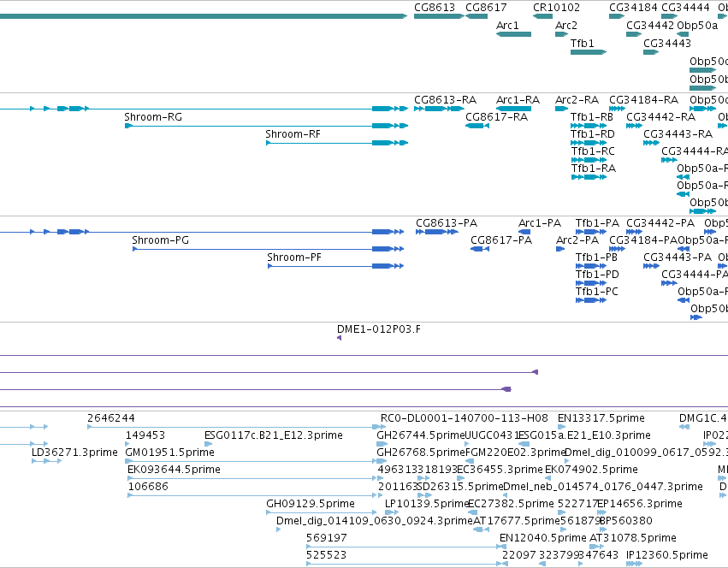Viewport: 728px width, 568px height.
Task: Click the CG34443 gene label
Action: (667, 44)
